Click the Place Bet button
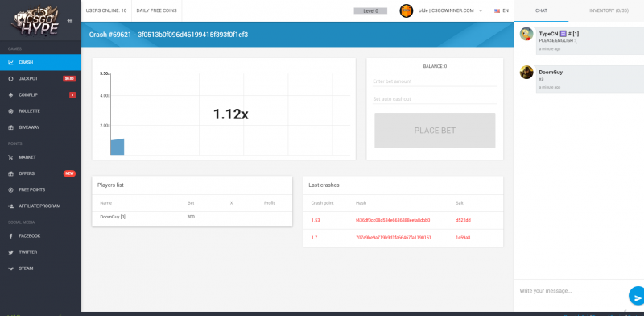This screenshot has height=316, width=644. (435, 131)
